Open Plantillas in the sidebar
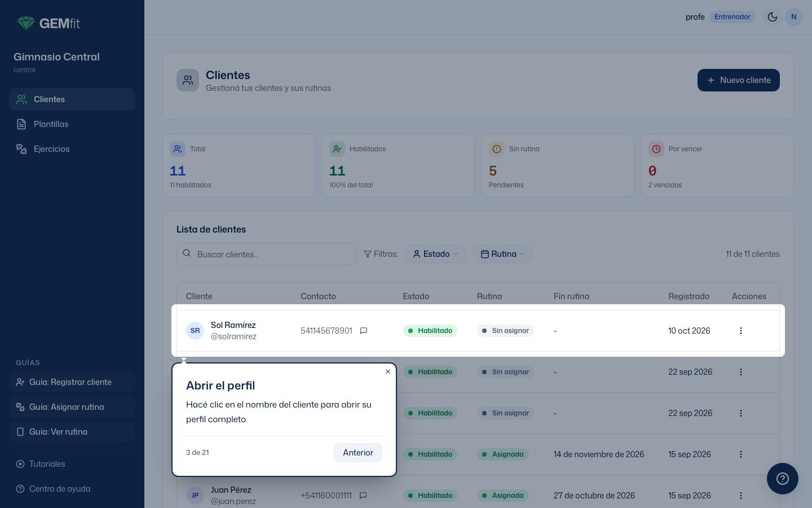Screen dimensions: 812x508 (x=72, y=124)
